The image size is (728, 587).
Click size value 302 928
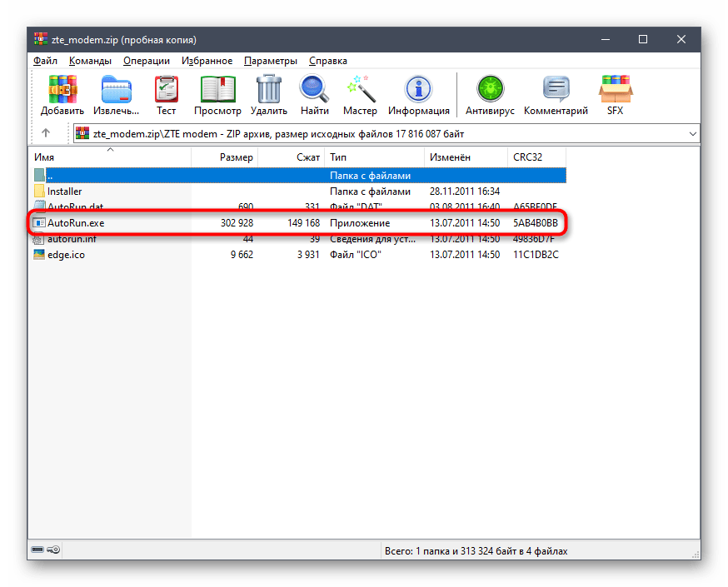click(237, 223)
